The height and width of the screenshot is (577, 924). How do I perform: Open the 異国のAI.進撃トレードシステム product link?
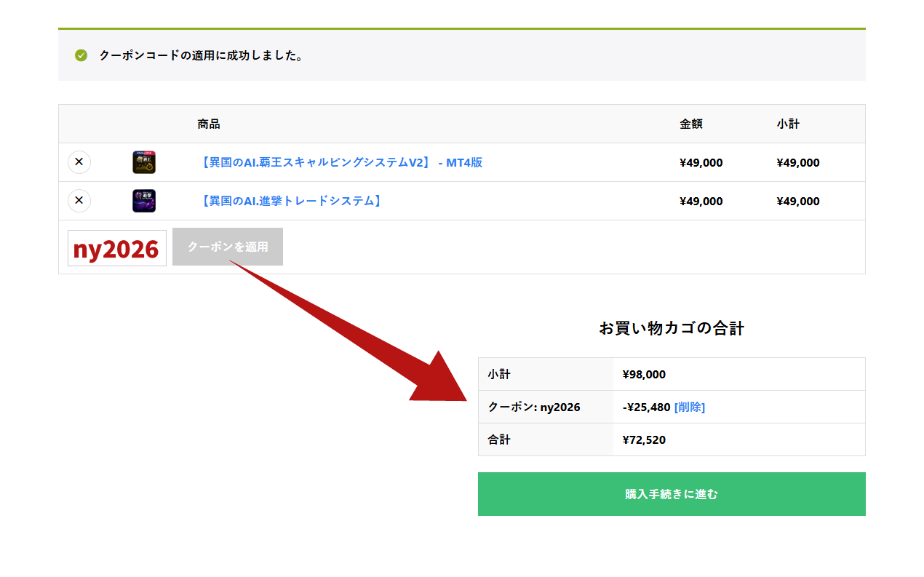coord(290,201)
